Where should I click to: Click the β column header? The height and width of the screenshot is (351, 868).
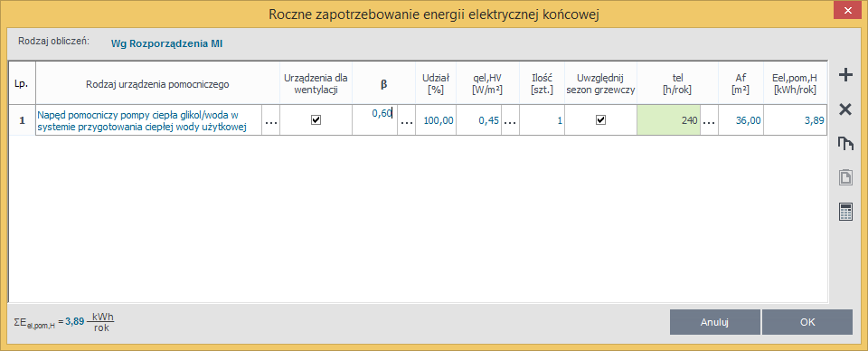pos(383,84)
